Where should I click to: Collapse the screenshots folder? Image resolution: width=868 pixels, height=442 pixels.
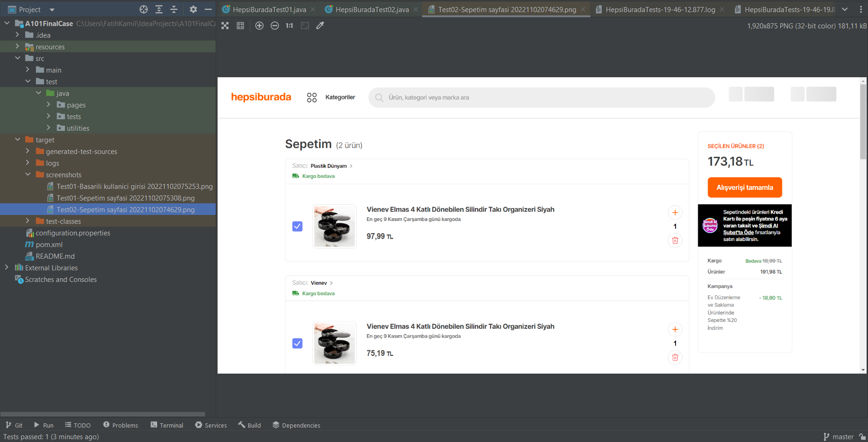pyautogui.click(x=27, y=174)
